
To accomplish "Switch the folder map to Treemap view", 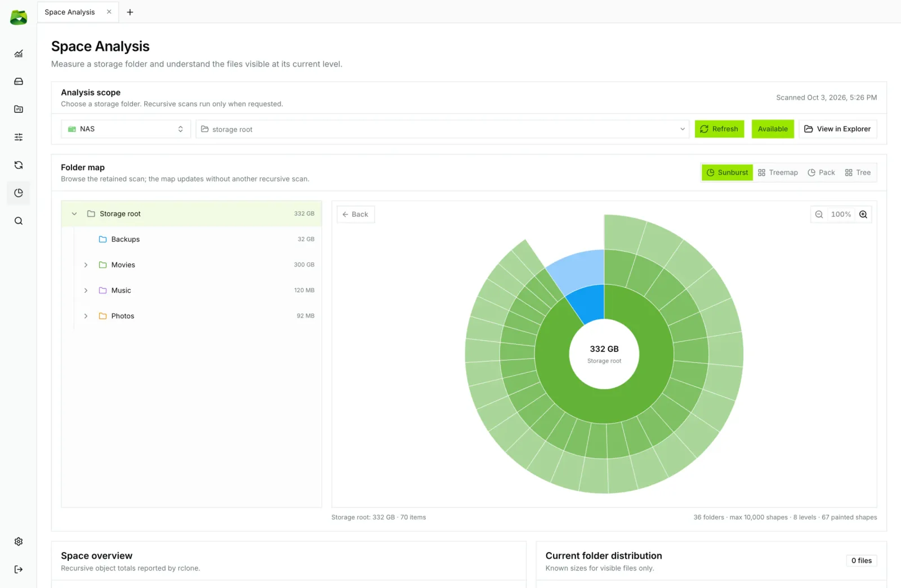I will (778, 173).
